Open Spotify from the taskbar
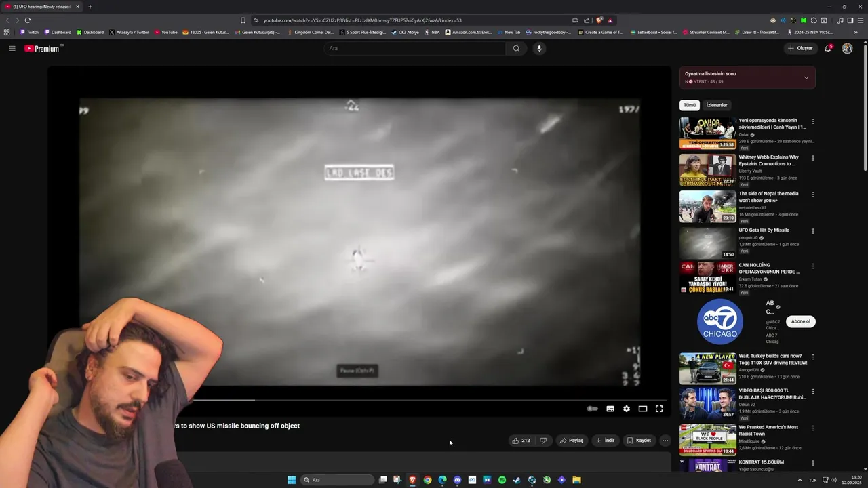Image resolution: width=868 pixels, height=488 pixels. pyautogui.click(x=502, y=480)
